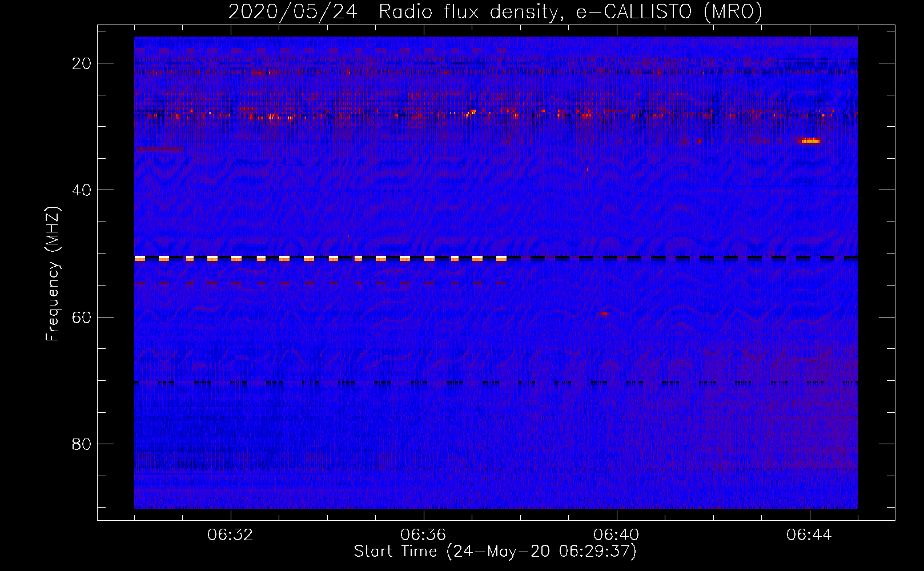Image resolution: width=924 pixels, height=571 pixels.
Task: Click the 20 frequency tick label
Action: pos(82,63)
